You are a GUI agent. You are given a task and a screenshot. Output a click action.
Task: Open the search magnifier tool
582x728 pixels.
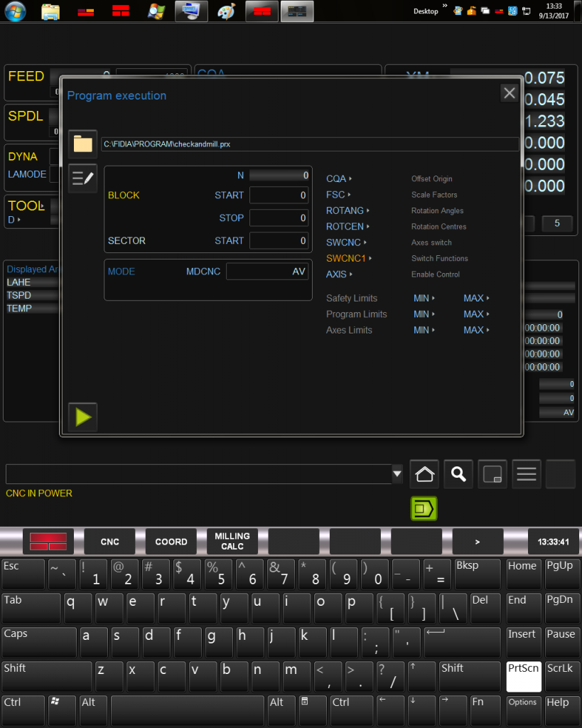pyautogui.click(x=458, y=473)
